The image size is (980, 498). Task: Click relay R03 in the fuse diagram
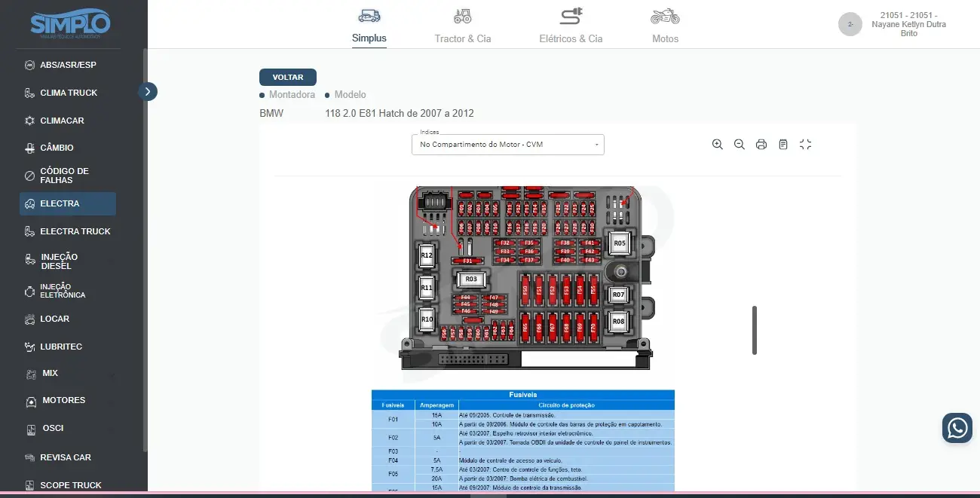(x=471, y=280)
